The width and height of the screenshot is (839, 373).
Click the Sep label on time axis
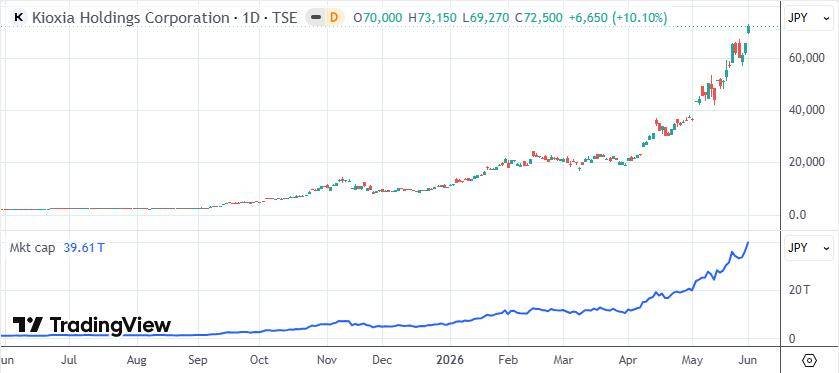click(x=199, y=360)
